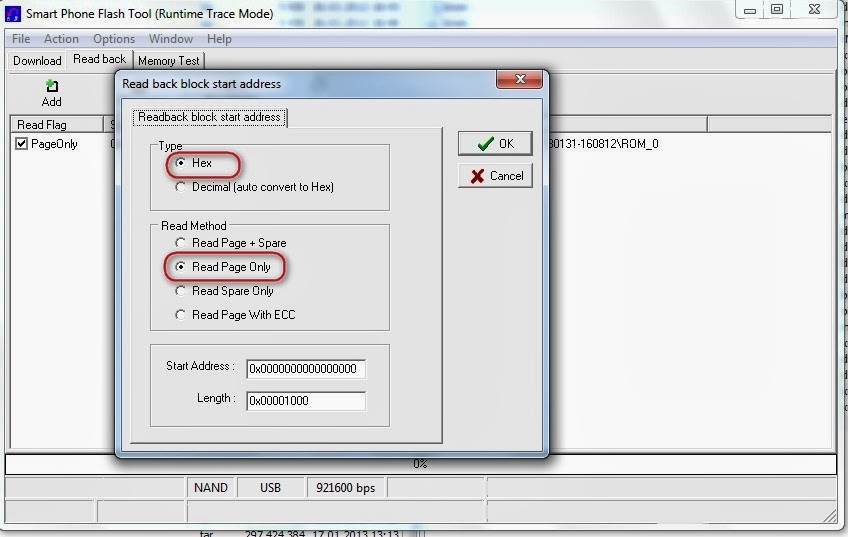Screen dimensions: 848x537
Task: Open the File menu
Action: pyautogui.click(x=21, y=39)
